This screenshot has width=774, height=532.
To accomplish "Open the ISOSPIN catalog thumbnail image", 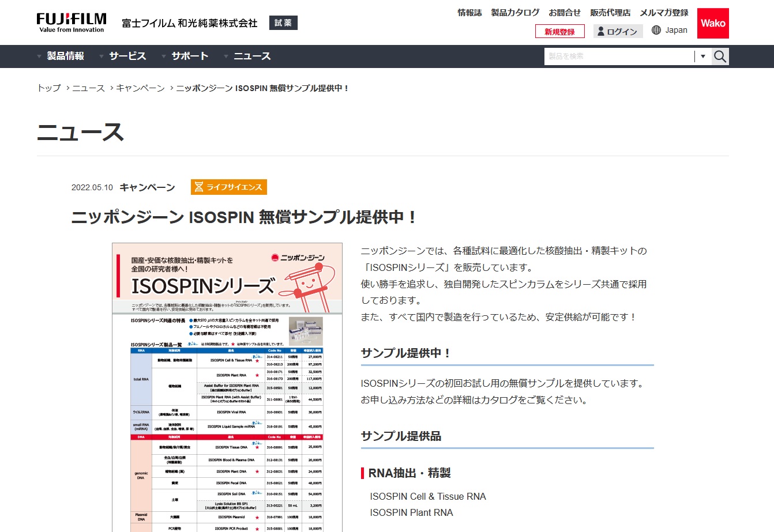I will (227, 387).
